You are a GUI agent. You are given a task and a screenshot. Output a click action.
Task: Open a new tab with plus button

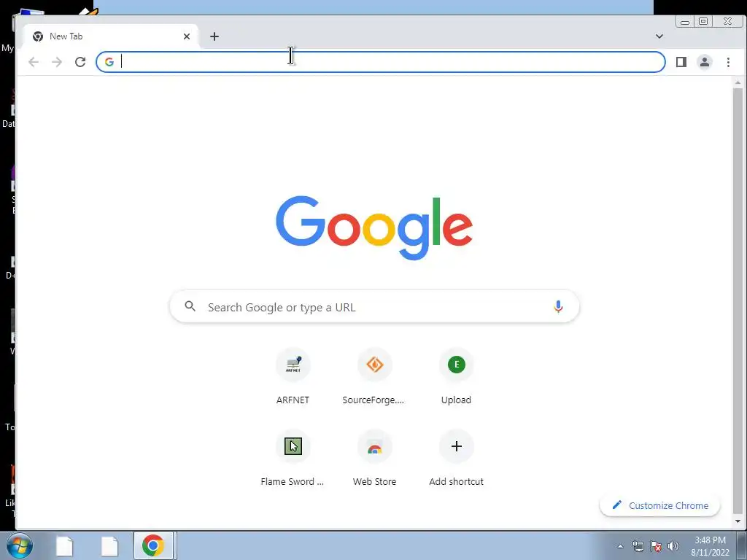(x=214, y=36)
